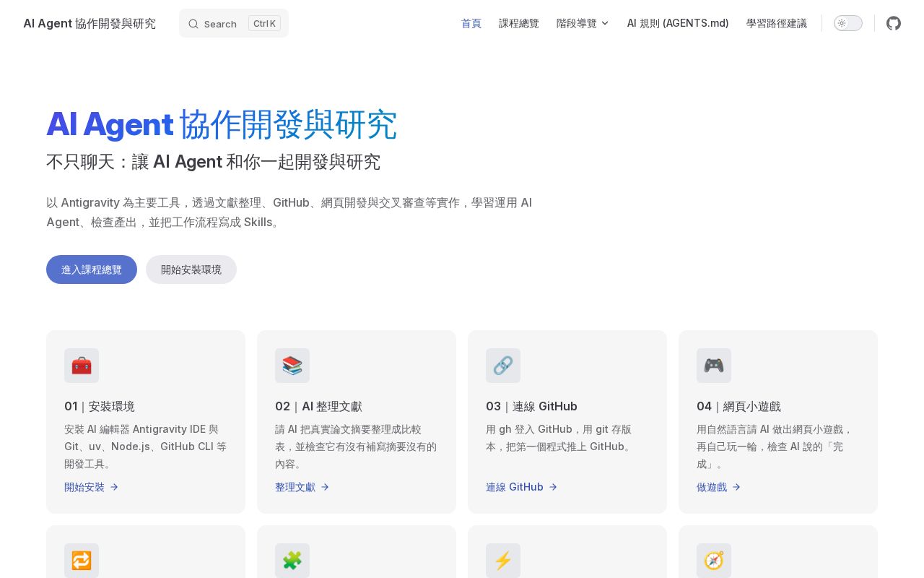Viewport: 924px width, 578px height.
Task: Click the magnifier icon in search box
Action: (193, 24)
